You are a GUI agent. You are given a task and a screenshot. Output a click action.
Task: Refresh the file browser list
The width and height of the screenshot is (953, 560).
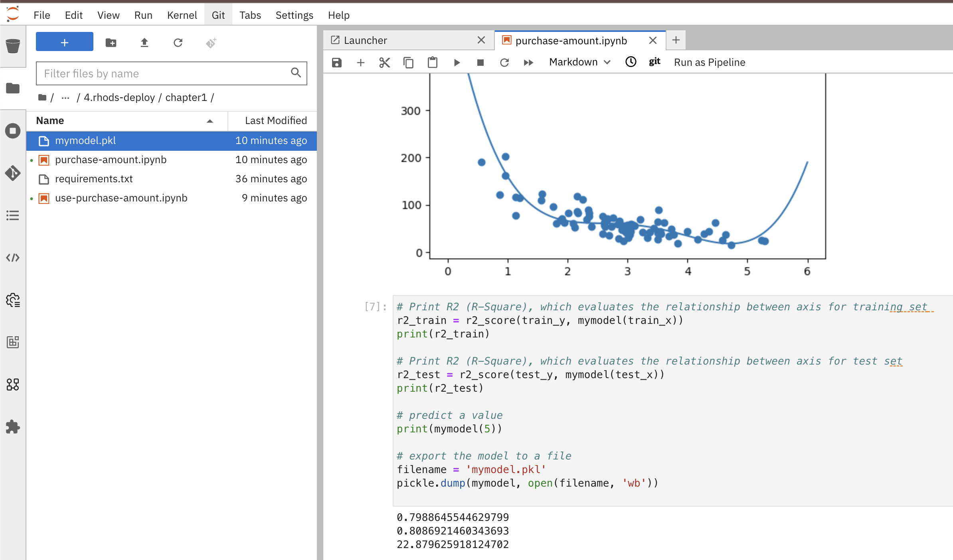tap(178, 43)
